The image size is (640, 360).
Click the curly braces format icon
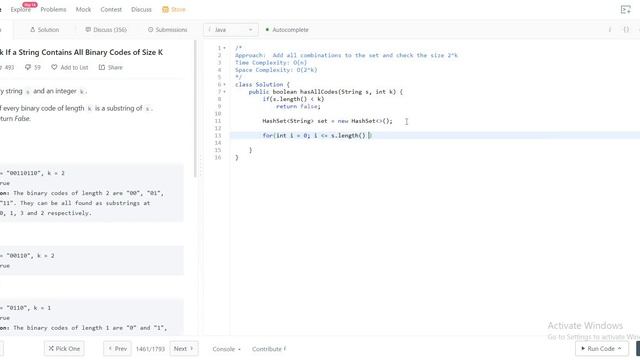(626, 30)
